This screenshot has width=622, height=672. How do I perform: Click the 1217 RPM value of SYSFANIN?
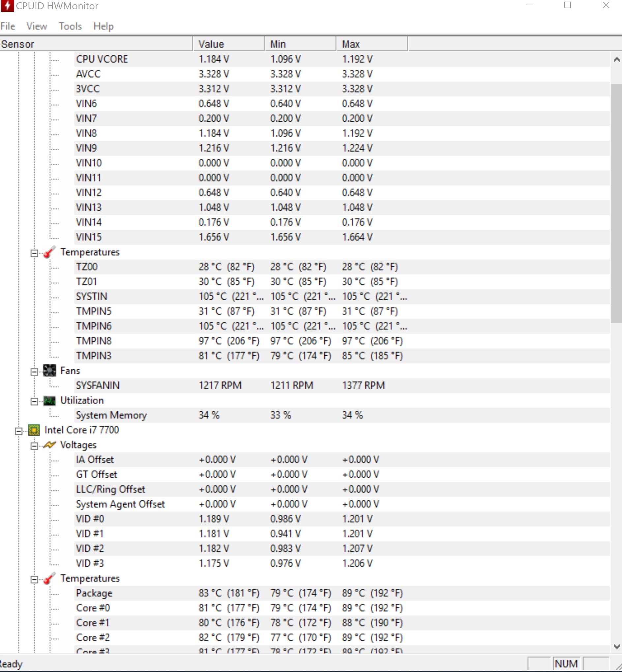pyautogui.click(x=220, y=385)
